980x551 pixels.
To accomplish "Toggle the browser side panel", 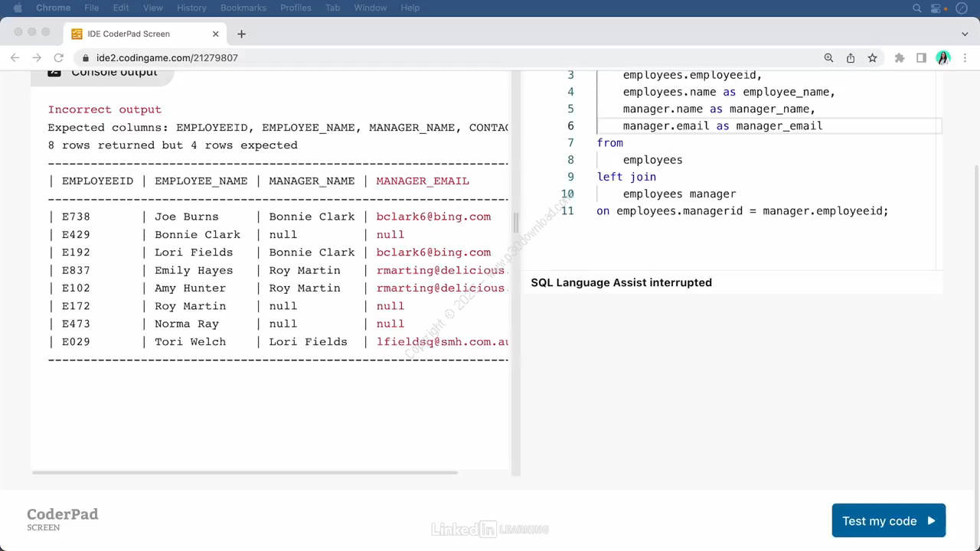I will (x=921, y=58).
